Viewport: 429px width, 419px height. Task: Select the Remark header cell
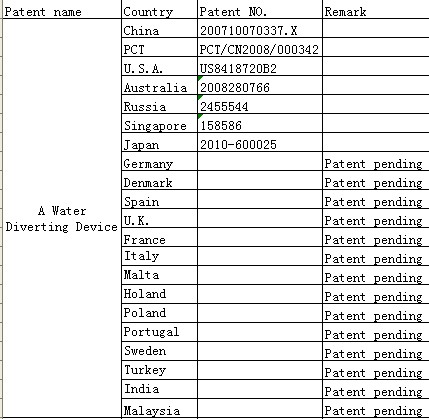point(376,10)
